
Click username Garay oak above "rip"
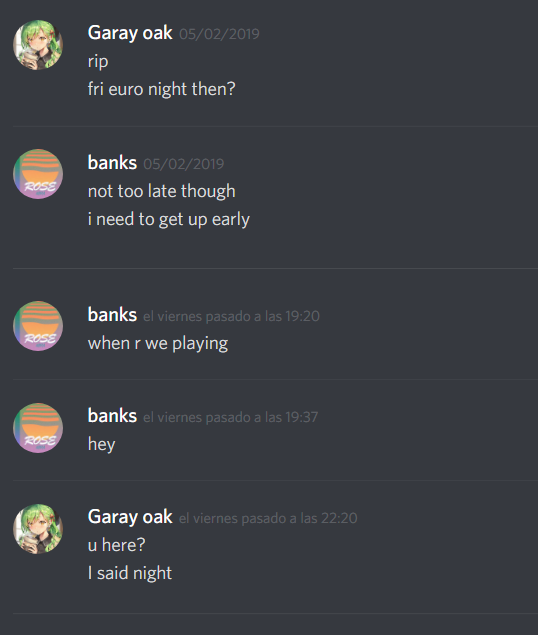click(x=130, y=33)
